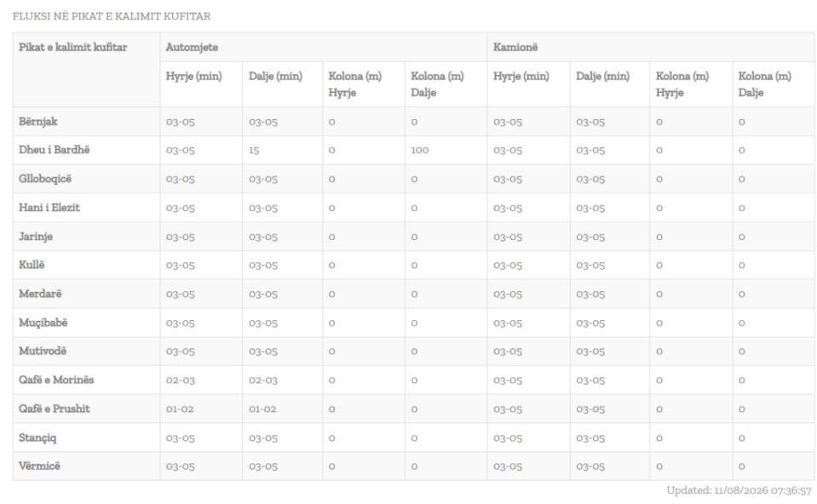Select the Hani i Elezit row label
This screenshot has width=817, height=504.
tap(49, 208)
